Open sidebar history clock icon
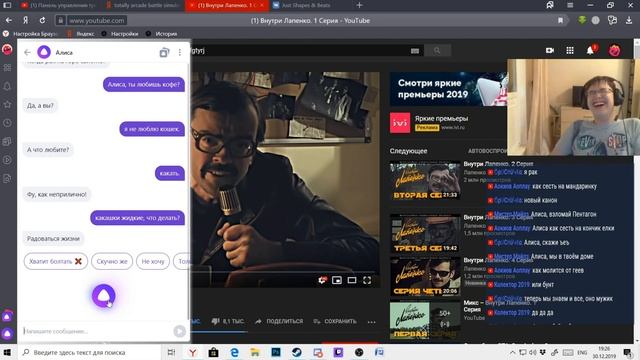 (x=7, y=123)
